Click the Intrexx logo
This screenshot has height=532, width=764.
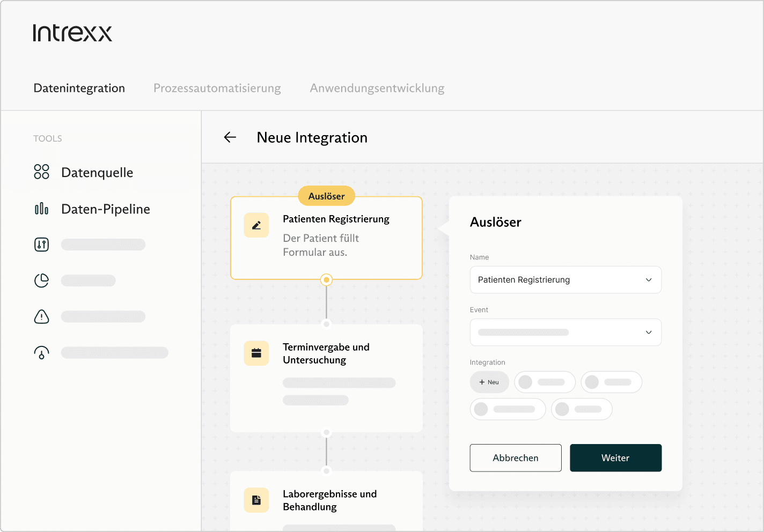click(72, 33)
